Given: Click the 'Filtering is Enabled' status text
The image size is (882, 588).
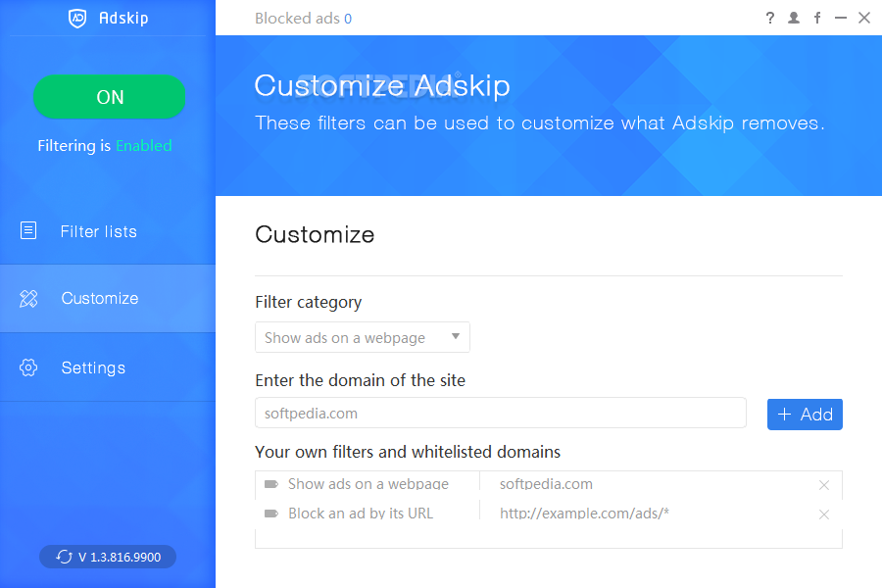Looking at the screenshot, I should (x=105, y=146).
